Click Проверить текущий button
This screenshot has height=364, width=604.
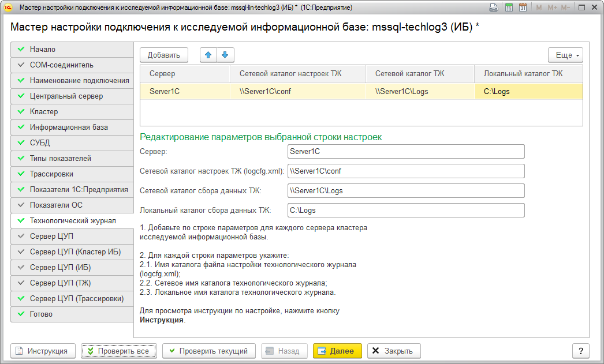click(208, 351)
